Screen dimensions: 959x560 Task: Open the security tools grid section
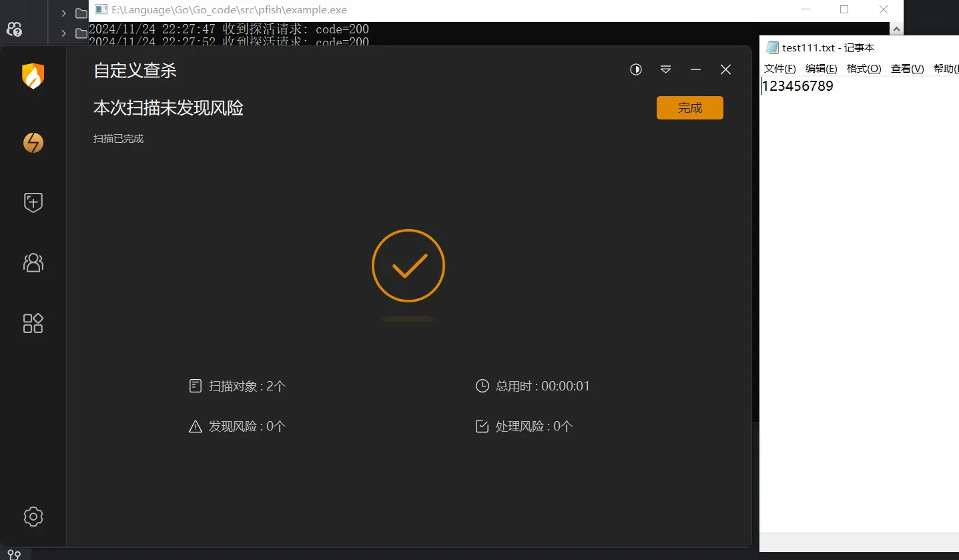(x=33, y=323)
